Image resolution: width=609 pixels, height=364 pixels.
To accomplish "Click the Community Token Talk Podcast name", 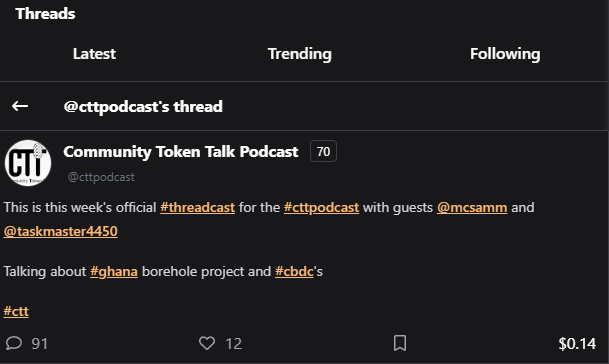I will [181, 152].
